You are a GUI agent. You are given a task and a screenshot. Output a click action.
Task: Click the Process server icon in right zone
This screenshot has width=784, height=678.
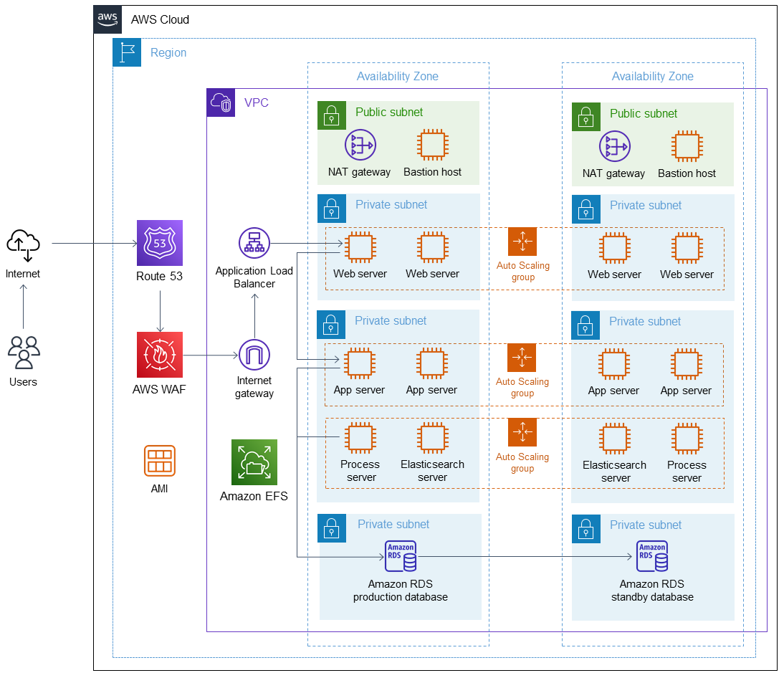tap(686, 438)
